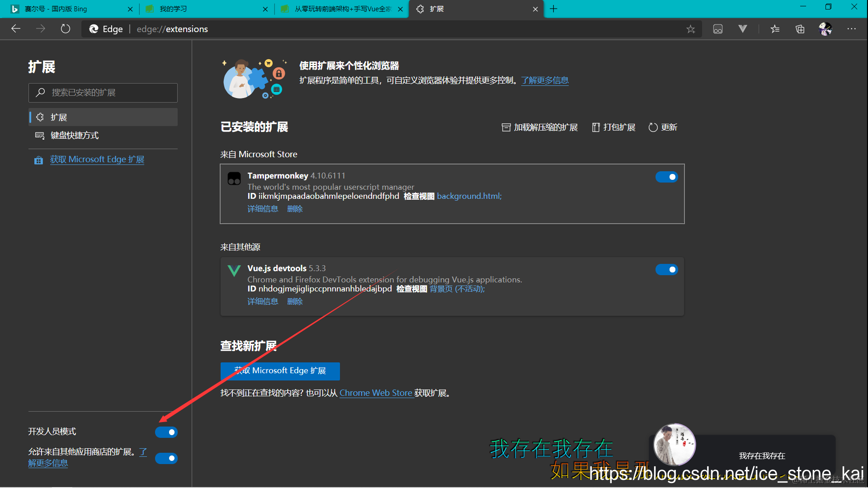
Task: Click the Vue.js devtools V icon
Action: point(234,271)
